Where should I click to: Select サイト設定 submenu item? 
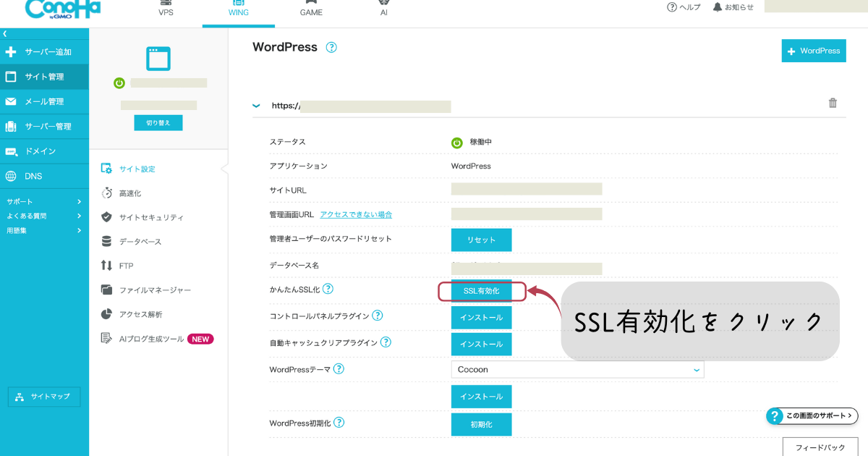[128, 169]
